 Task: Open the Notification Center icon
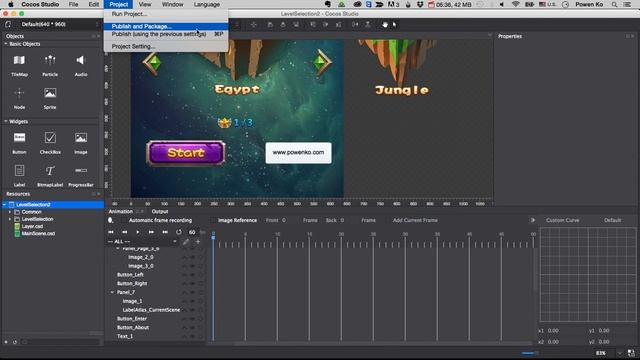click(627, 4)
